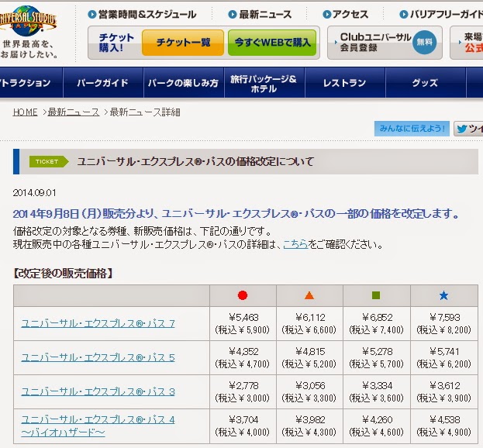Open 営業時間&スケジュール link
Screen dimensions: 483x448
(143, 15)
